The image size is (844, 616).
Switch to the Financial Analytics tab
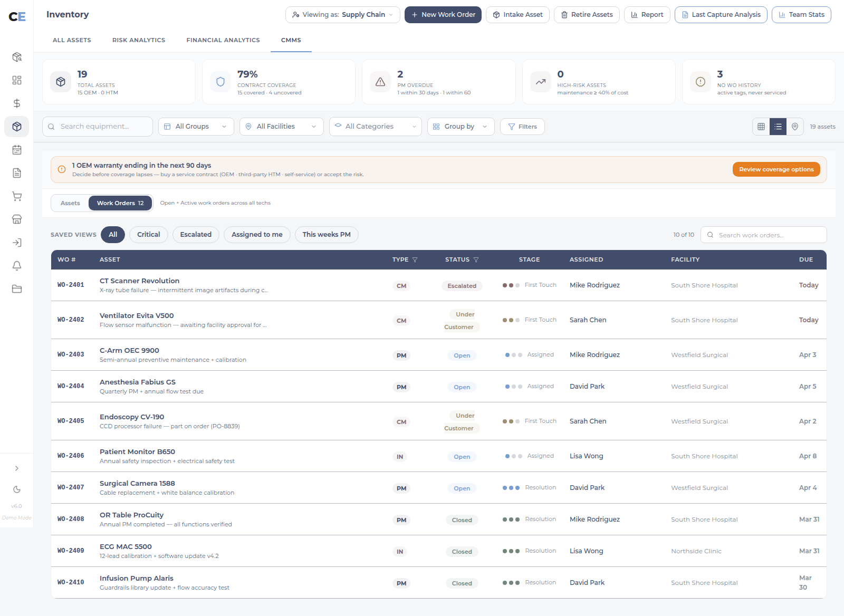223,40
